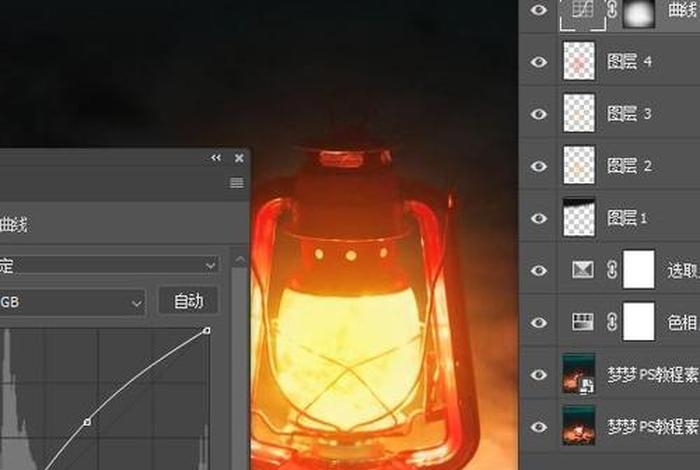Screen dimensions: 700x470
Task: Click the properties panel scroll-up arrow
Action: (x=240, y=260)
